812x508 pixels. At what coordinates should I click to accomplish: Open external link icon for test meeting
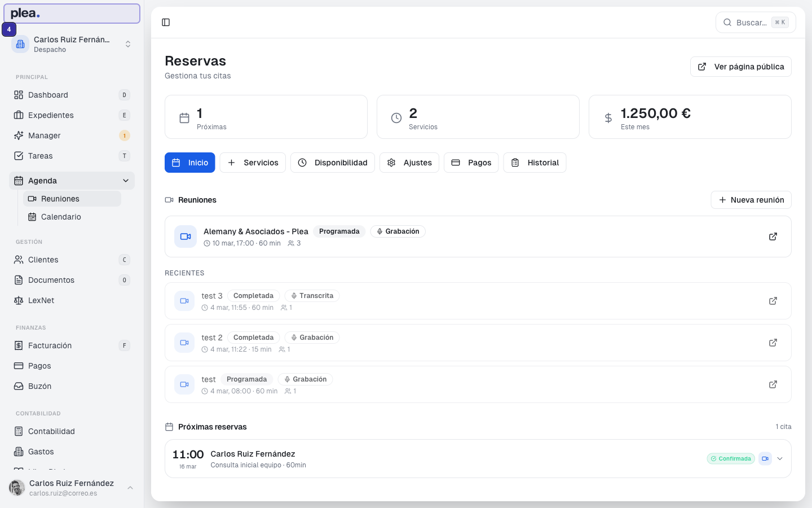tap(773, 384)
